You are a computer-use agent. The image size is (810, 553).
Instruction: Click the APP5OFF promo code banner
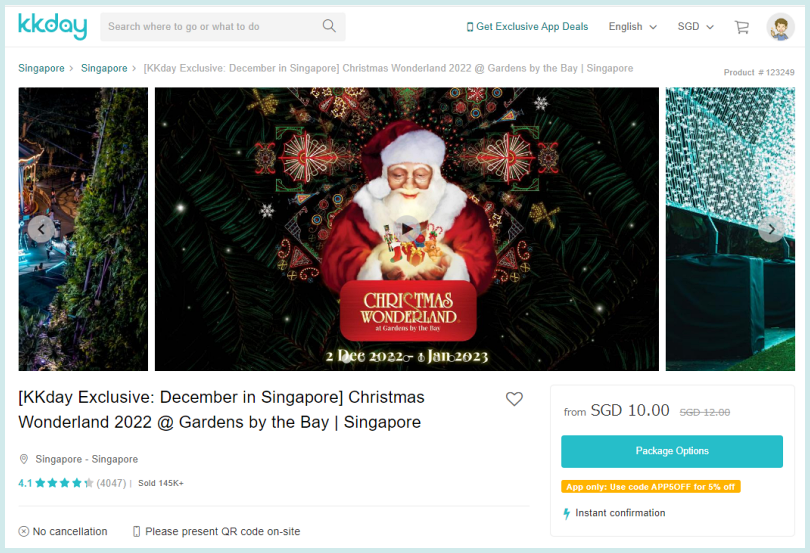pos(650,487)
